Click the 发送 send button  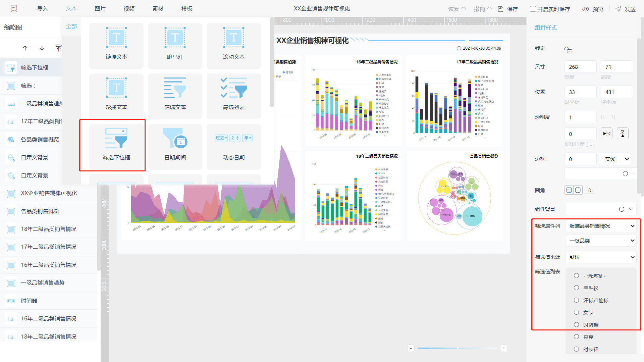coord(626,9)
